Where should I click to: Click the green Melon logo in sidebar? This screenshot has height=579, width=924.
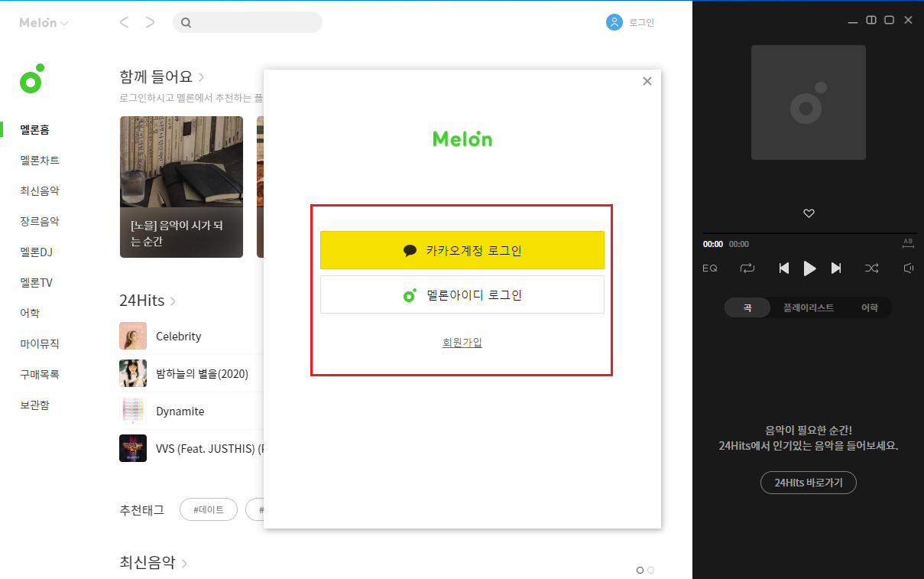tap(31, 78)
